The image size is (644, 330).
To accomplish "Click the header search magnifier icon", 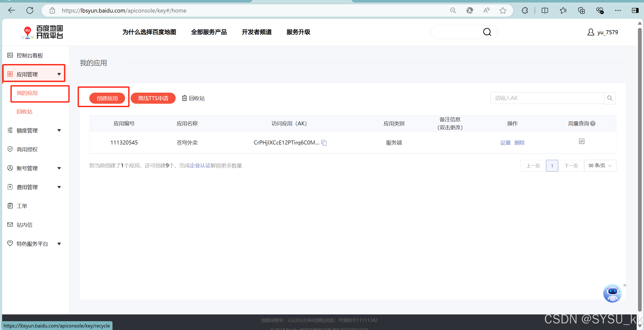I will pyautogui.click(x=487, y=32).
